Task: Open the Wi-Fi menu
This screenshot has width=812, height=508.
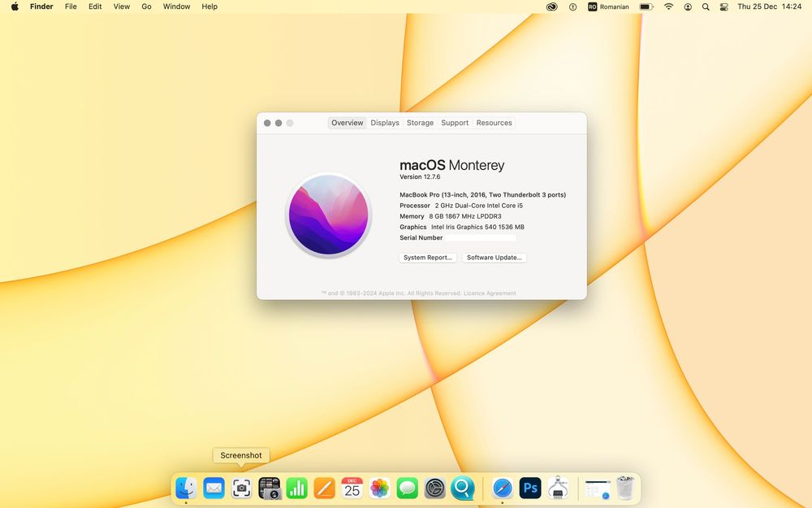Action: 669,7
